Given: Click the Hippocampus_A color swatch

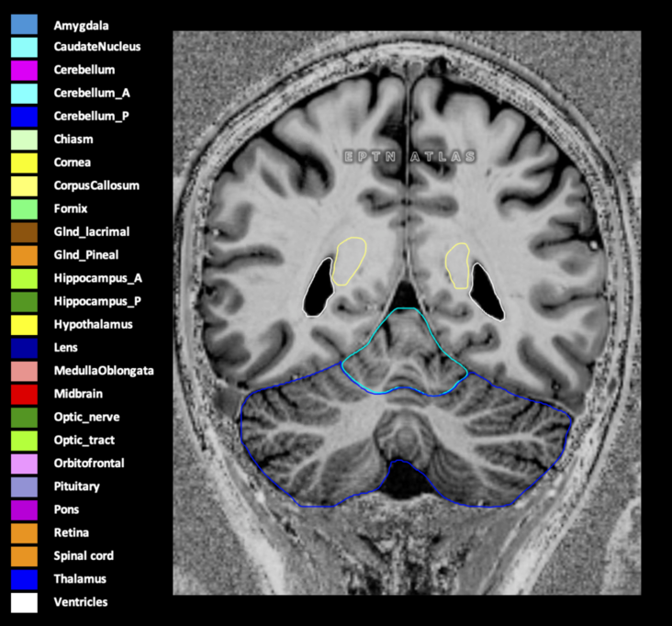Looking at the screenshot, I should point(24,278).
